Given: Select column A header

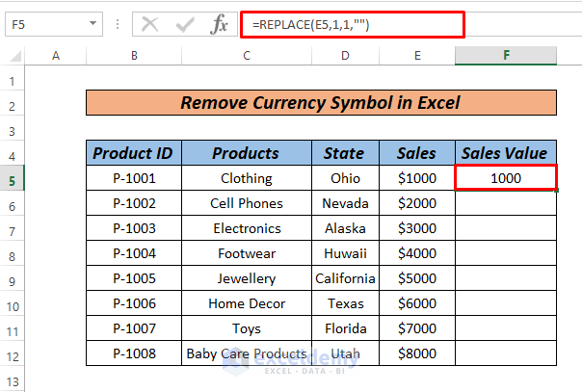Looking at the screenshot, I should (56, 57).
